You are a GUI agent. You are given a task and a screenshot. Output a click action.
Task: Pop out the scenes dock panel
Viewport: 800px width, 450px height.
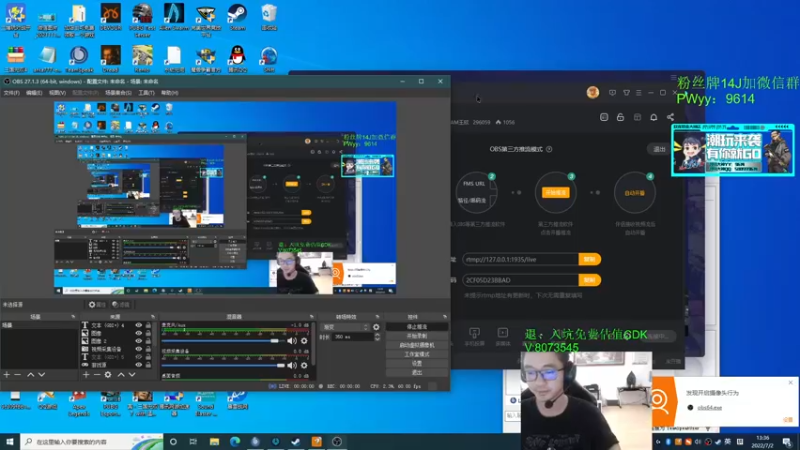click(73, 317)
